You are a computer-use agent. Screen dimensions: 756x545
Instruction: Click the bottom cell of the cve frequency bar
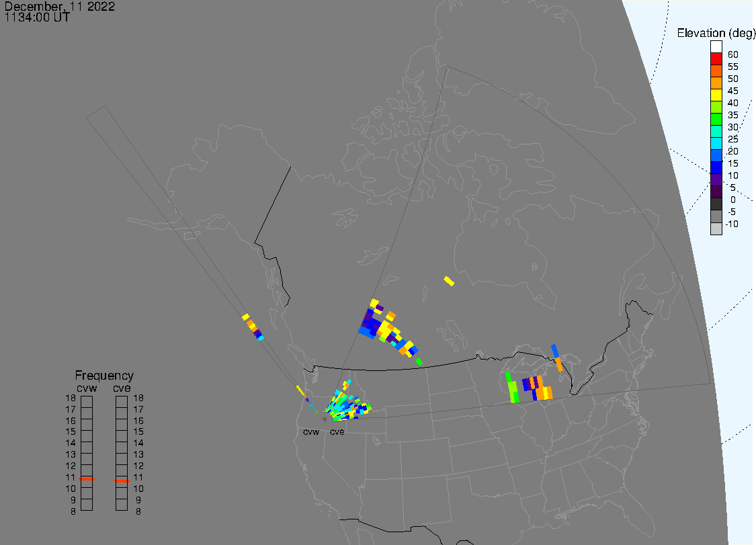122,505
